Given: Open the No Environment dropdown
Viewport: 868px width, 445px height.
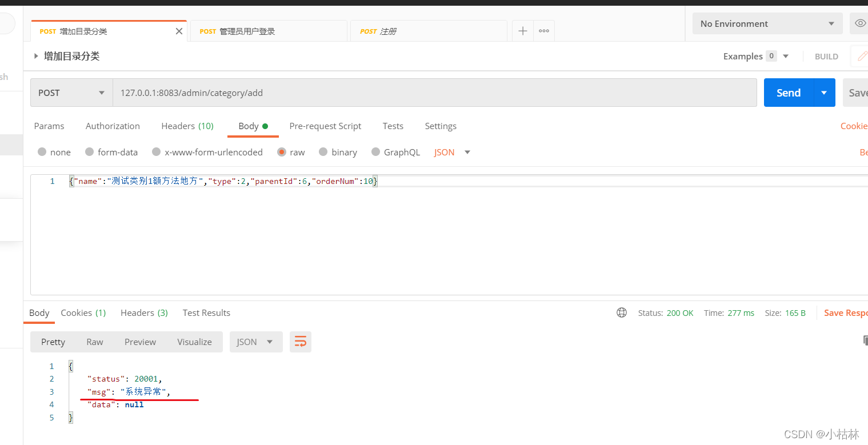Looking at the screenshot, I should click(767, 23).
